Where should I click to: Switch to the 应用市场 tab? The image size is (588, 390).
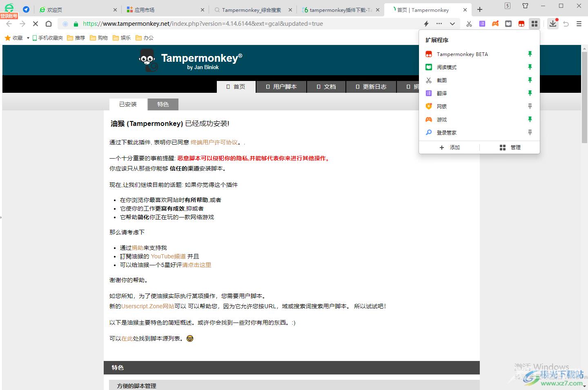click(x=165, y=10)
